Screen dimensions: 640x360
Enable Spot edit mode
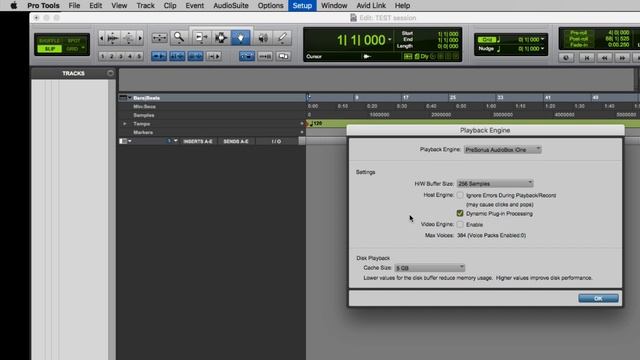click(74, 41)
